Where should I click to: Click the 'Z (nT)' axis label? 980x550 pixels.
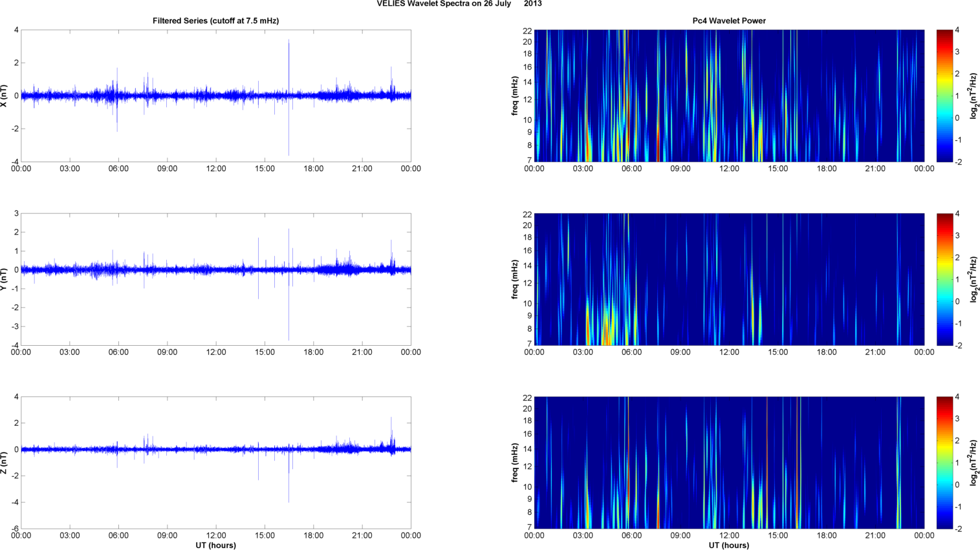(5, 463)
